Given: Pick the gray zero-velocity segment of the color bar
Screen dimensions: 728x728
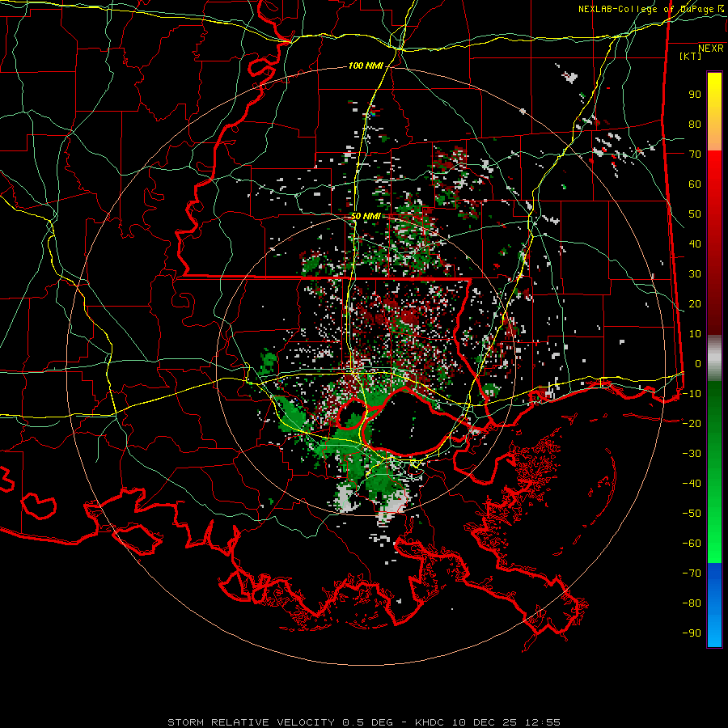Looking at the screenshot, I should pos(714,358).
